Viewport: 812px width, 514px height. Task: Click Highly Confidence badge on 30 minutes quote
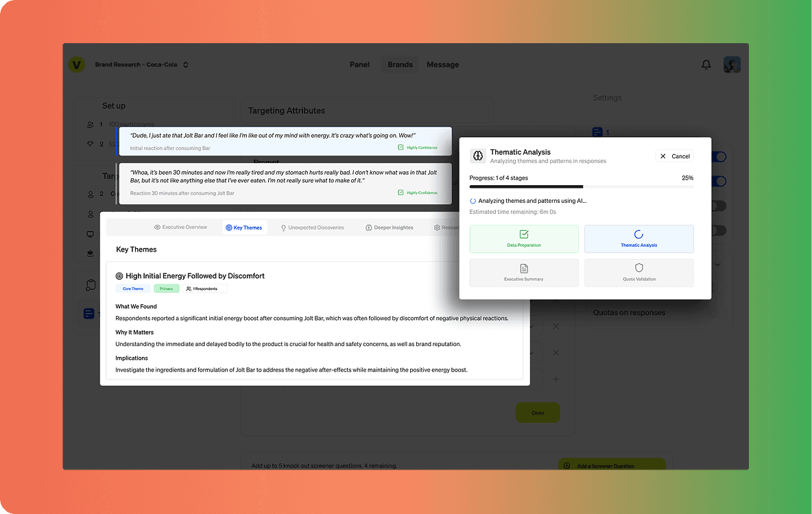click(x=418, y=193)
